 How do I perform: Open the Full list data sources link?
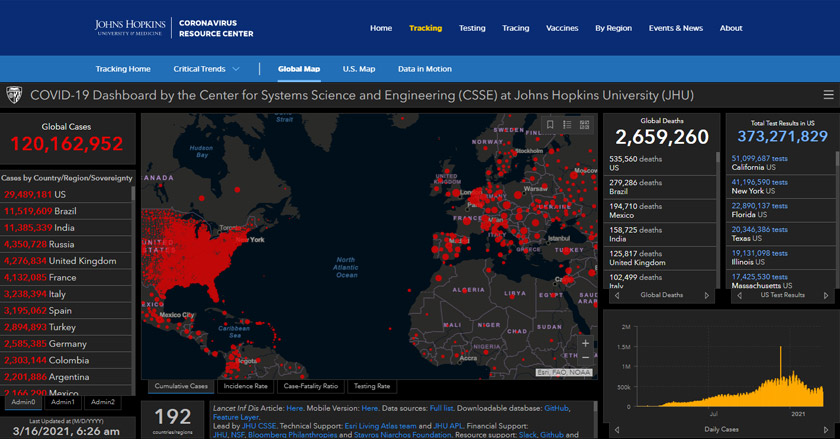(x=441, y=408)
